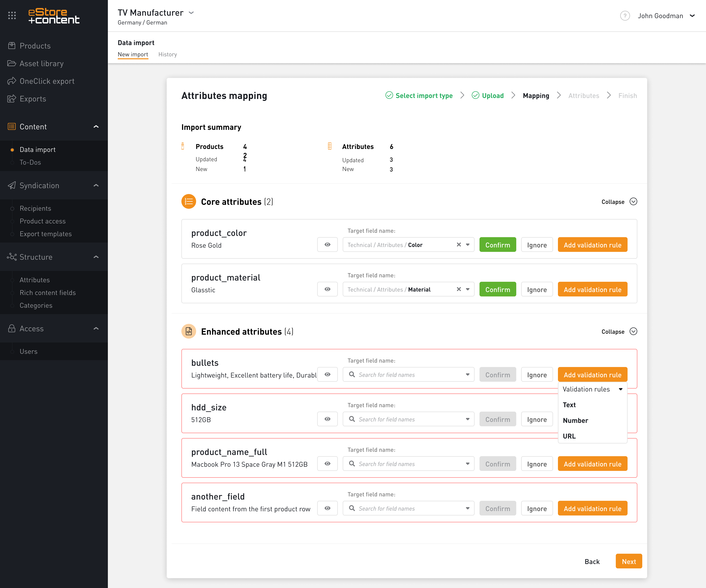Toggle eye preview for bullets row
This screenshot has height=588, width=706.
327,375
